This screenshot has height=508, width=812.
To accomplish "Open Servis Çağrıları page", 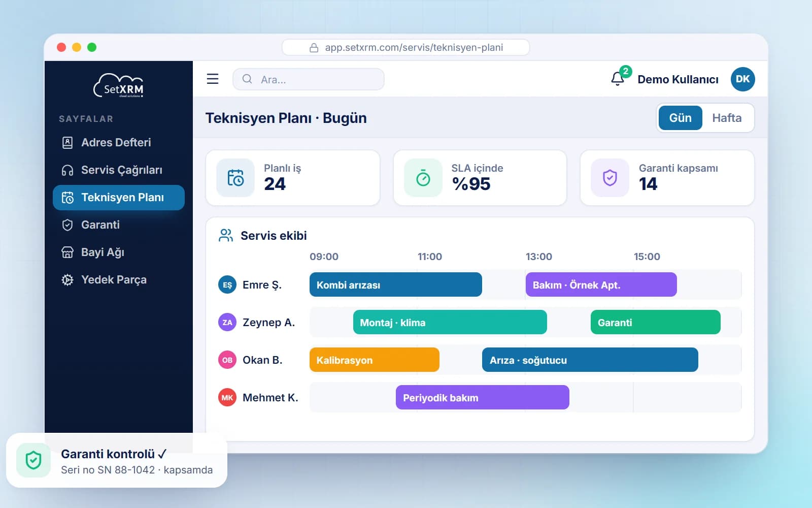I will [119, 170].
